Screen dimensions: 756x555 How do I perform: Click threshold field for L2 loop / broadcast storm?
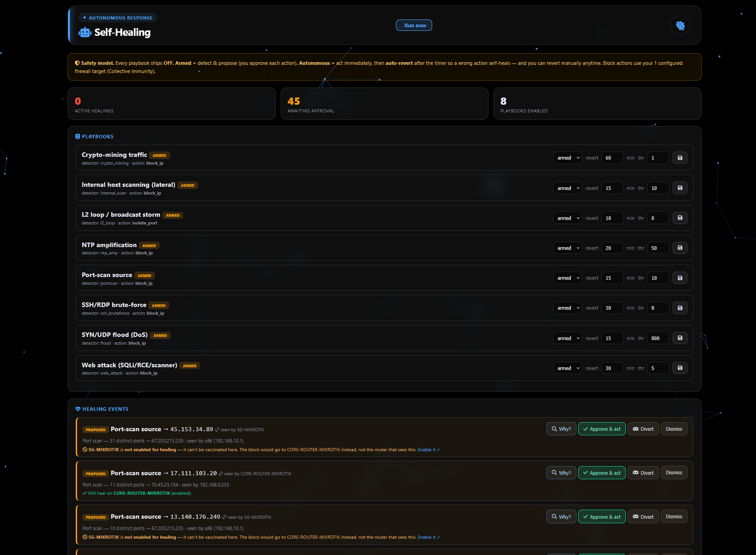pos(658,218)
